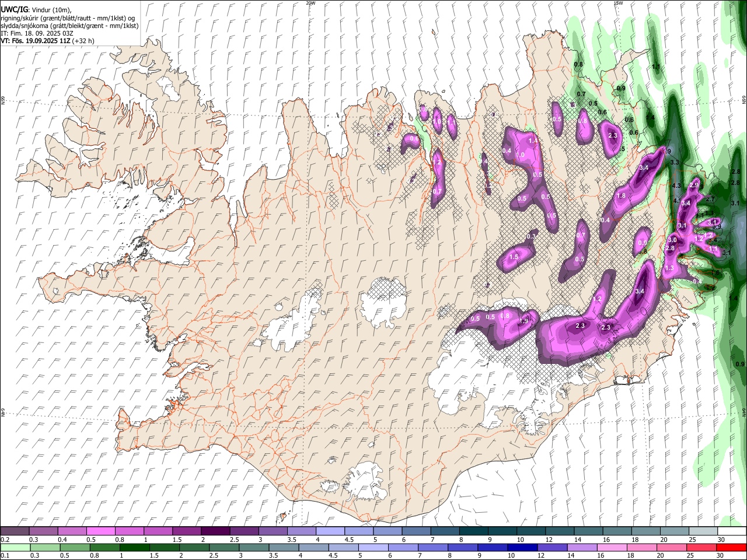Click the violet rain swatch between 12 and 14
This screenshot has width=747, height=560.
coord(552,547)
